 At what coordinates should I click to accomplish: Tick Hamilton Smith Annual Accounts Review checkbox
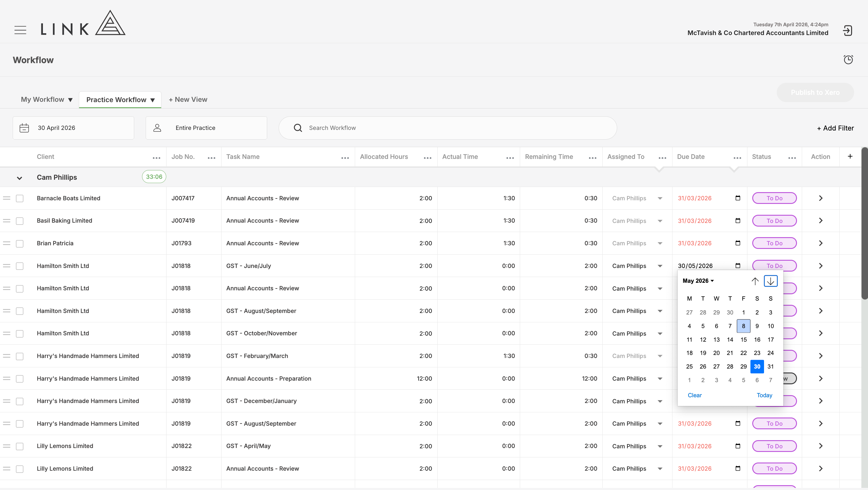(20, 289)
